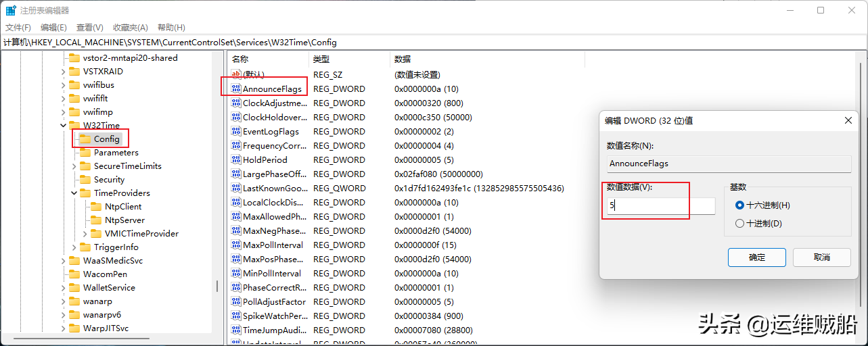Expand the VMICTimeProvider tree node
The height and width of the screenshot is (346, 868).
[x=85, y=234]
